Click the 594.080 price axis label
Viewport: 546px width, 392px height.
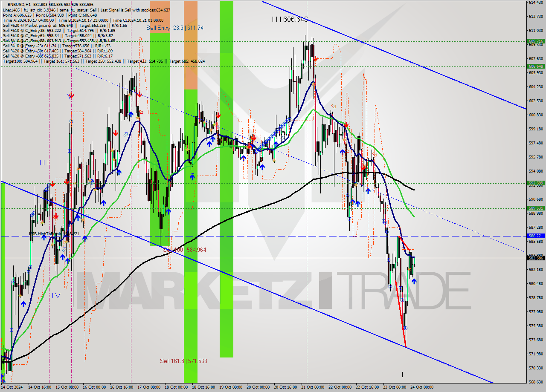coord(536,171)
